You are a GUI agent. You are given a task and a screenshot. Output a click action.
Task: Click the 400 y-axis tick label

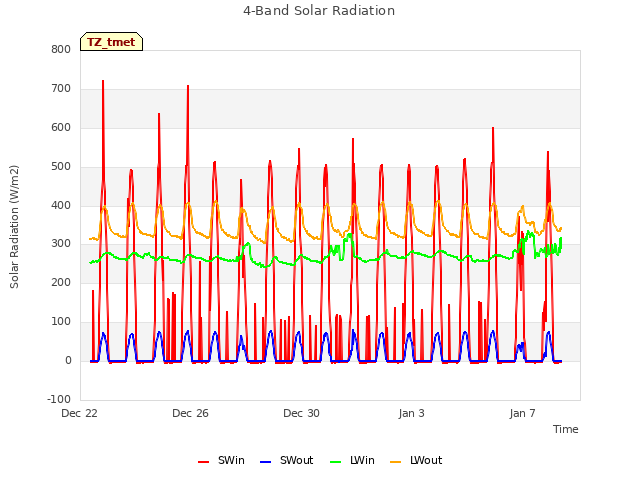click(61, 205)
